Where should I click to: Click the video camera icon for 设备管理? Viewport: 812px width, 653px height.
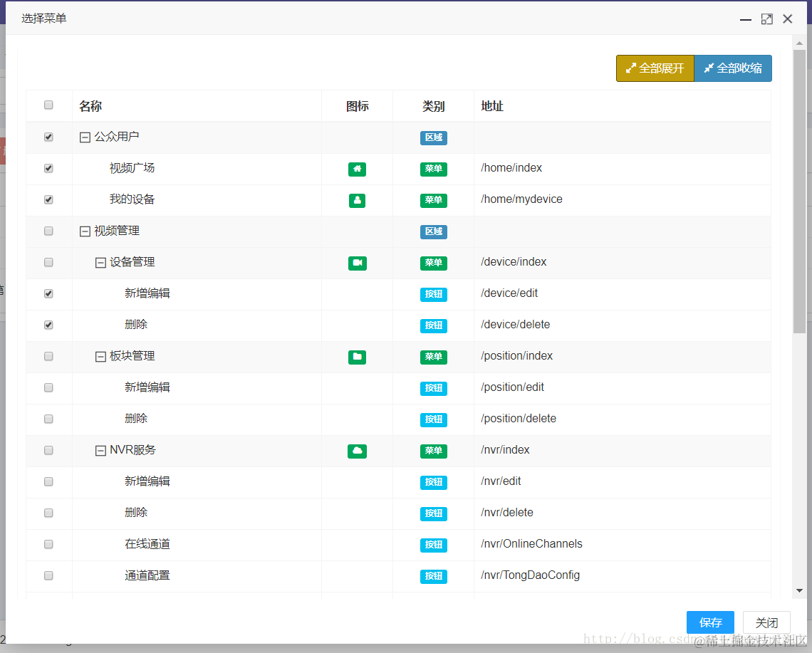(x=357, y=263)
